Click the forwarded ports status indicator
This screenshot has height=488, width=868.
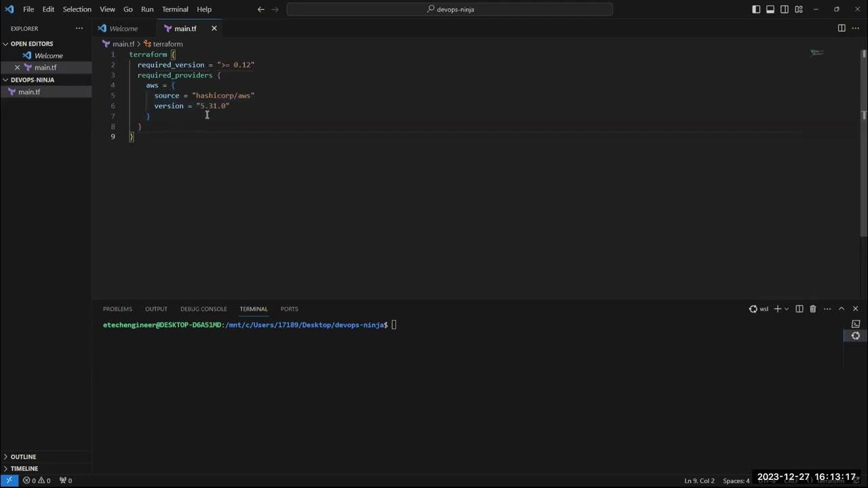tap(65, 481)
